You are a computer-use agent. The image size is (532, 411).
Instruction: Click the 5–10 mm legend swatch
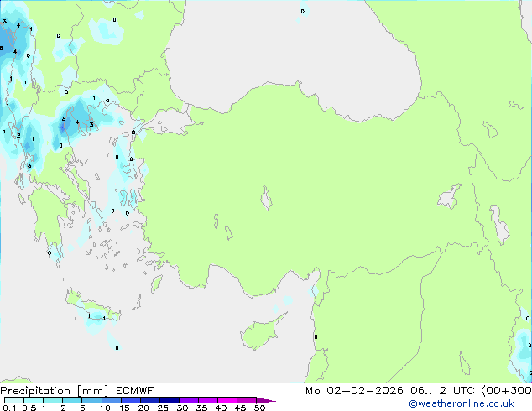tap(91, 400)
